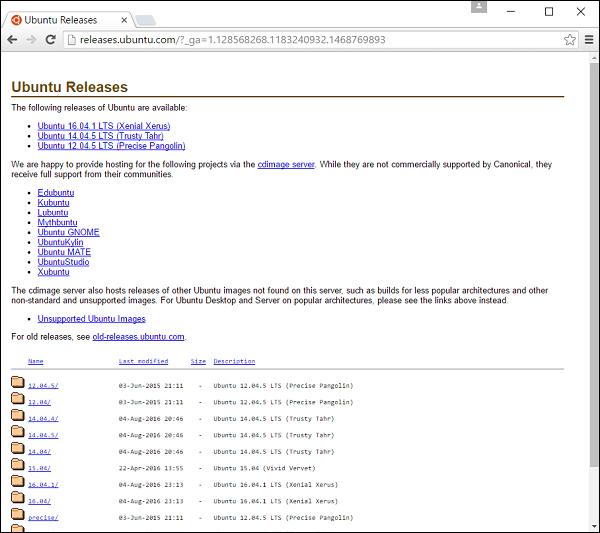Sort the listing by Size column

[x=198, y=361]
